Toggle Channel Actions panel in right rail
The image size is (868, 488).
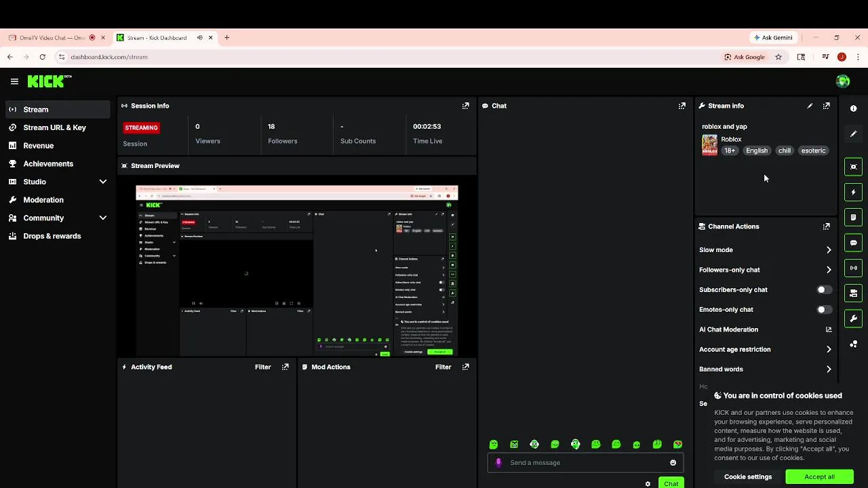853,293
